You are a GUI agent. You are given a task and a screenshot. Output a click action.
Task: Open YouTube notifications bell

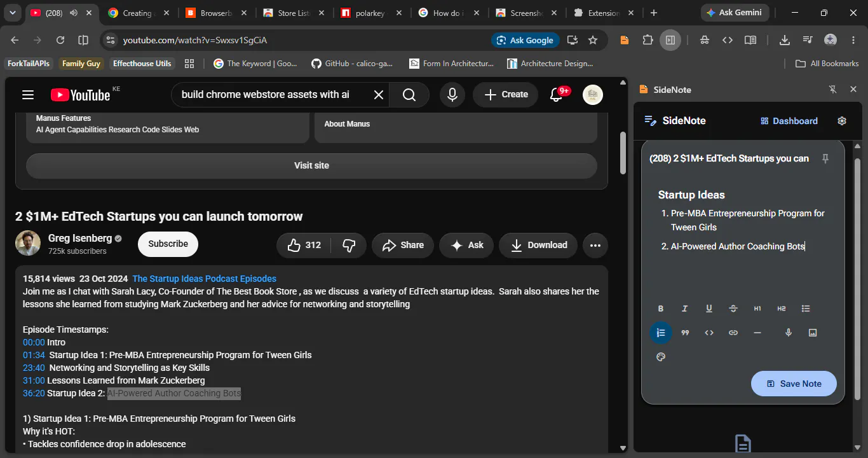pos(557,95)
